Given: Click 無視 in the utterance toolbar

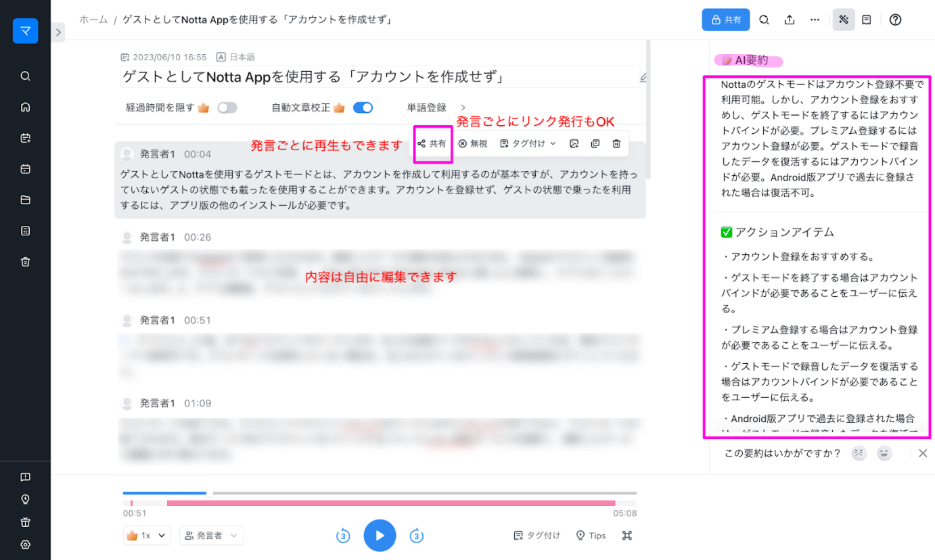Looking at the screenshot, I should click(x=472, y=143).
